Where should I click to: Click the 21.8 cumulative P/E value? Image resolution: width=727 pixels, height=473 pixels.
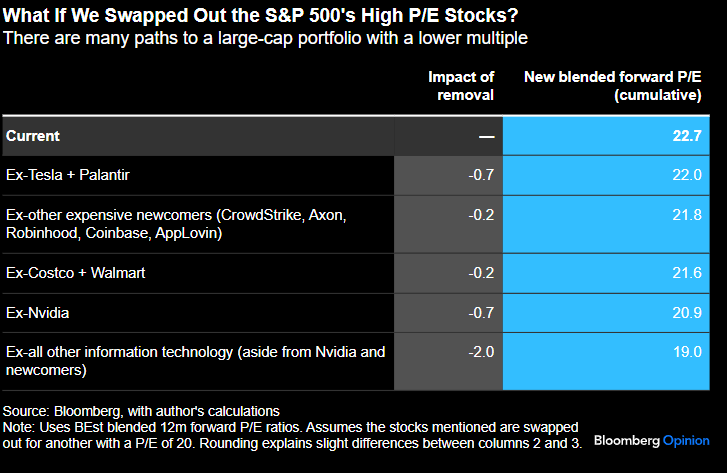(688, 216)
